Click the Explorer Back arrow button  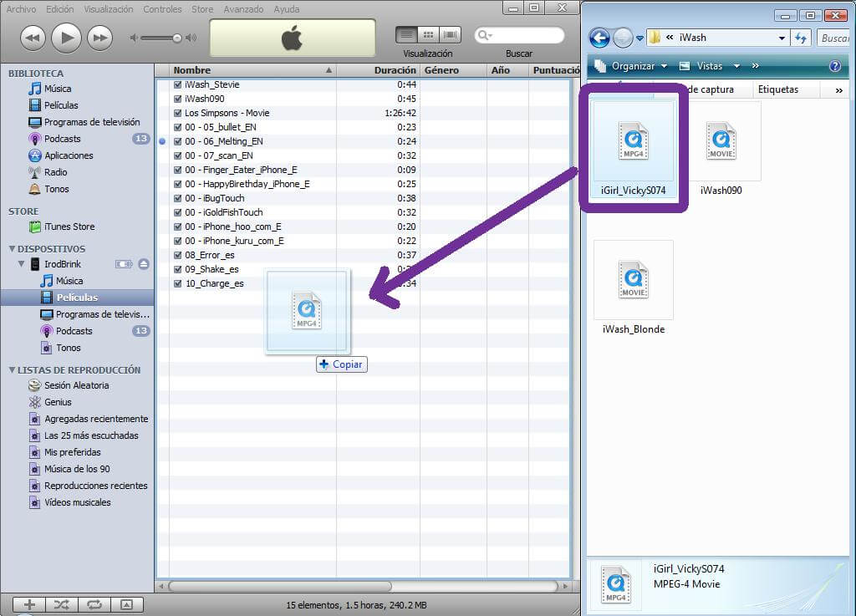599,38
